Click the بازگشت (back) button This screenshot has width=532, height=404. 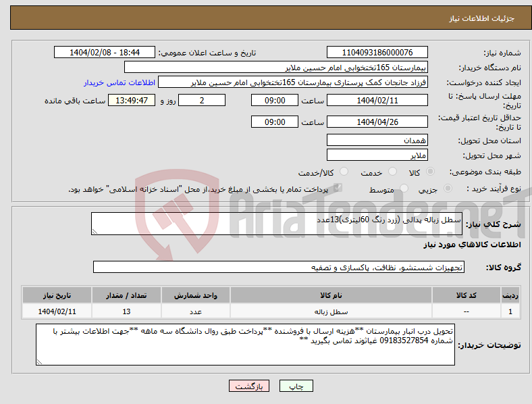pyautogui.click(x=249, y=386)
